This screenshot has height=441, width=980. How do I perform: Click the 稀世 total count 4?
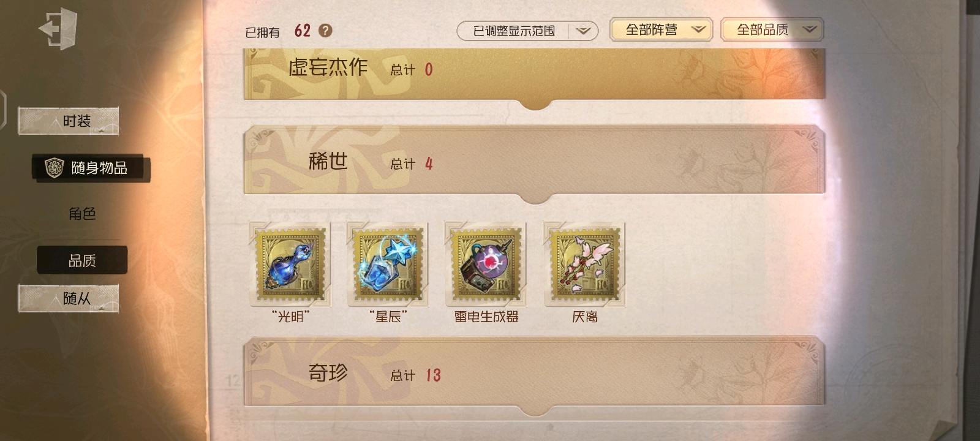[429, 164]
